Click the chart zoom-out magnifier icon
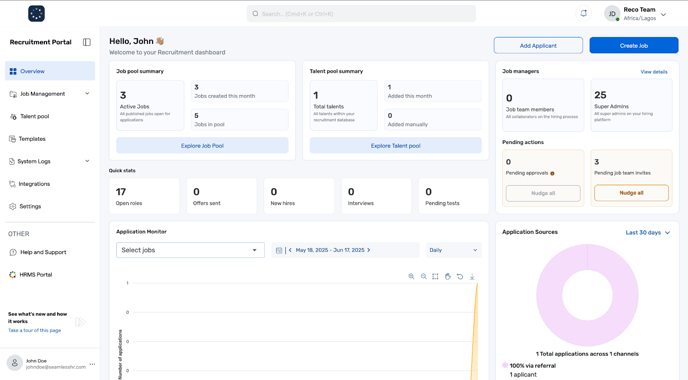Image resolution: width=688 pixels, height=380 pixels. pyautogui.click(x=423, y=276)
